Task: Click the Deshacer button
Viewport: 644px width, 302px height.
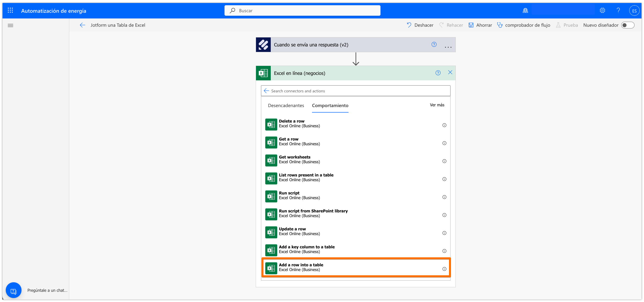Action: (x=420, y=25)
